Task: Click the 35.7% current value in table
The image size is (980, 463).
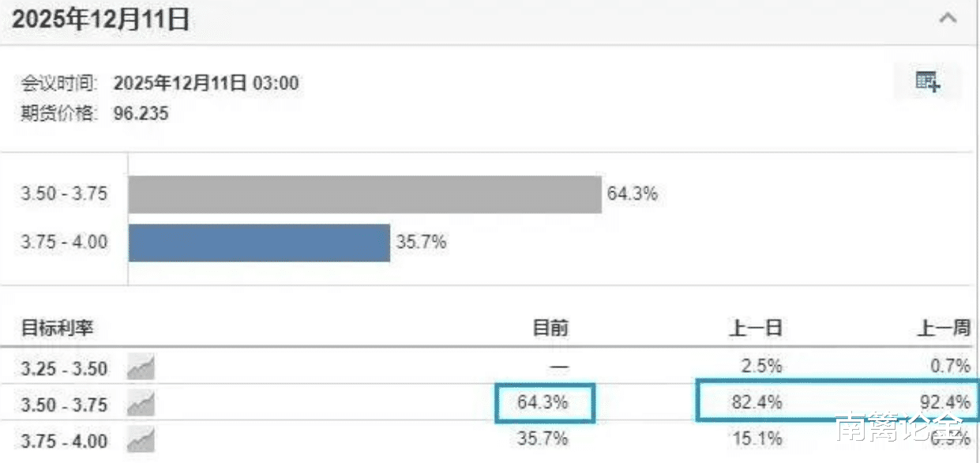Action: tap(543, 439)
